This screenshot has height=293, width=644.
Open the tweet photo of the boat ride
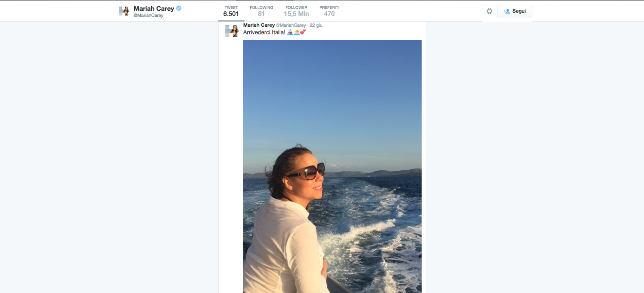tap(332, 165)
